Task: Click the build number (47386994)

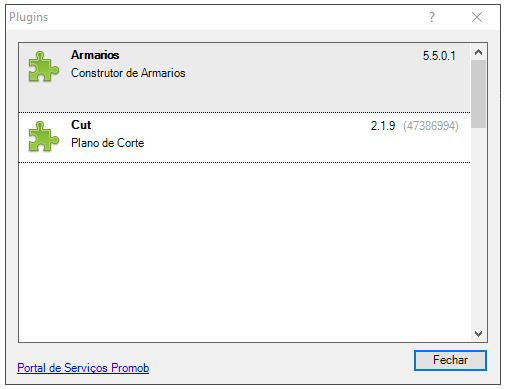Action: pyautogui.click(x=431, y=126)
